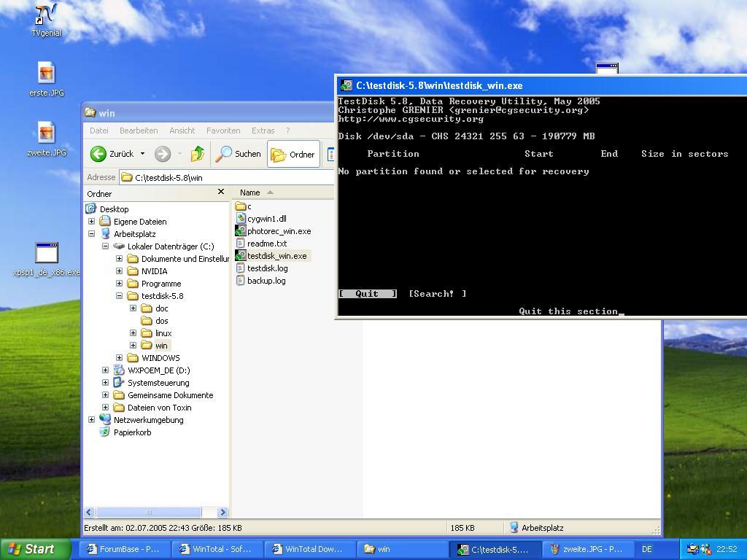The width and height of the screenshot is (747, 560).
Task: Select the Quit option in TestDisk
Action: click(368, 294)
